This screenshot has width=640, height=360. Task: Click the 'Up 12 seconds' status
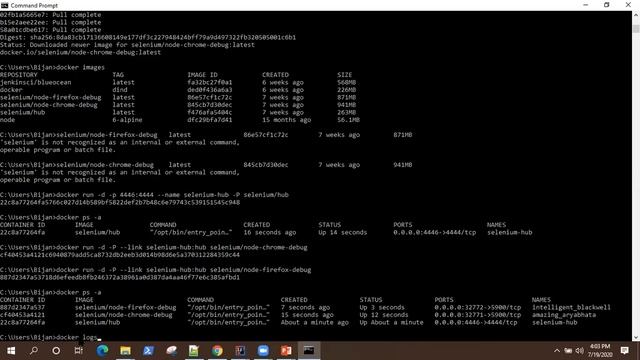[384, 315]
